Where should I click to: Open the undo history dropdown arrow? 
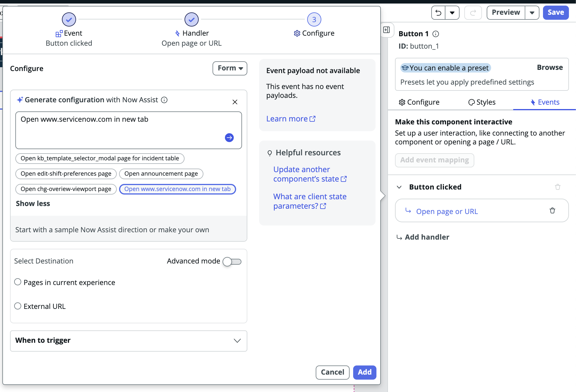452,13
